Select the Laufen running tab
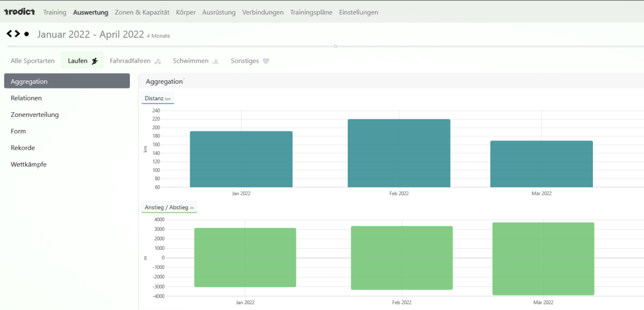This screenshot has height=310, width=644. tap(82, 61)
